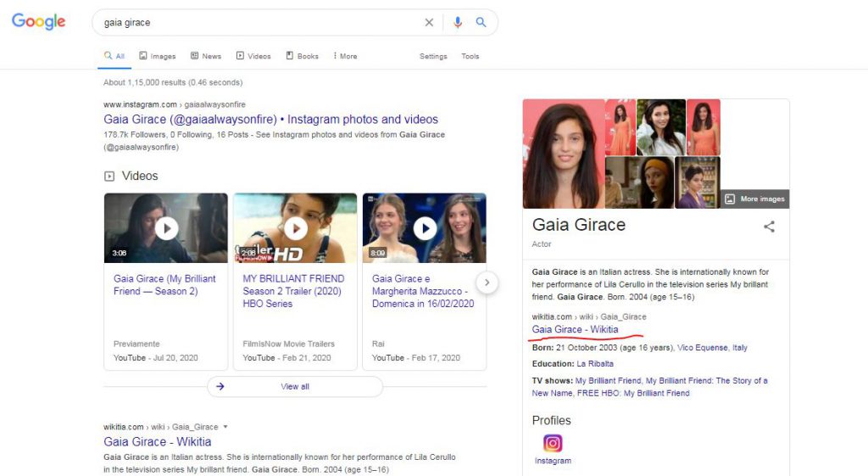The width and height of the screenshot is (868, 476).
Task: Open Gaia Girace (My Brilliant Friend — Season 2) link
Action: pos(164,285)
